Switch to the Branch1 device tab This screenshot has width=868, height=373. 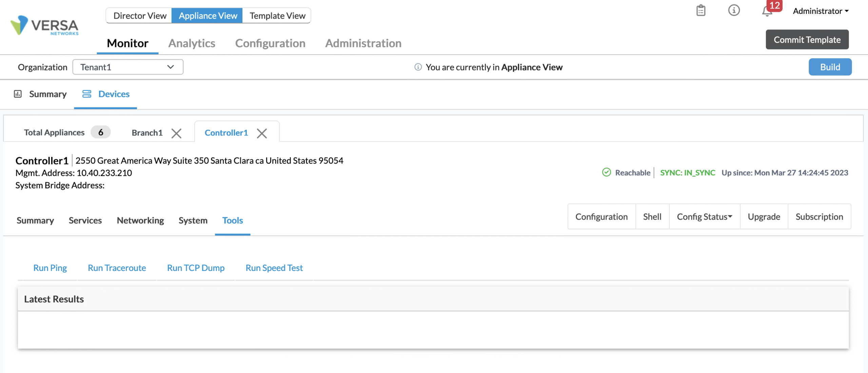147,133
